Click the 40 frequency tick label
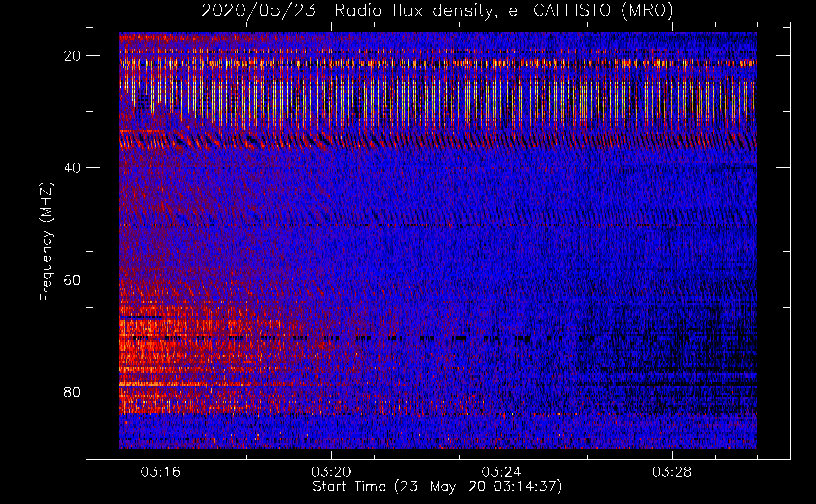Viewport: 816px width, 504px height. tap(73, 168)
